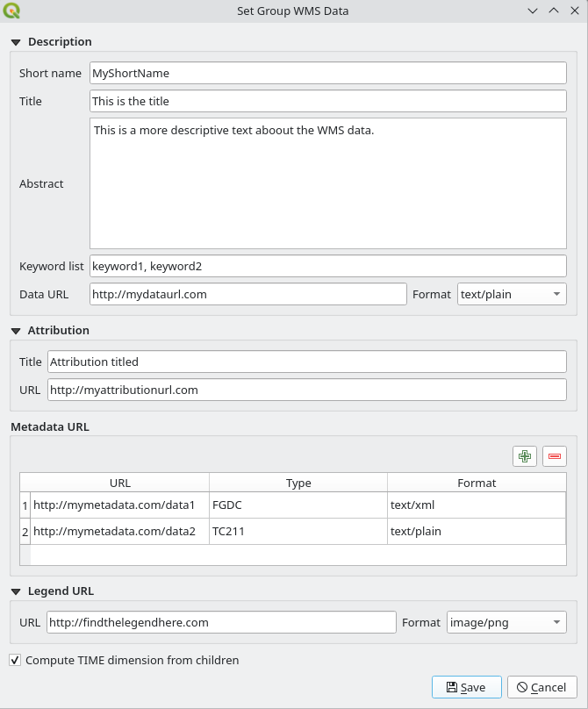This screenshot has width=588, height=709.
Task: Click the Type column header
Action: click(298, 483)
